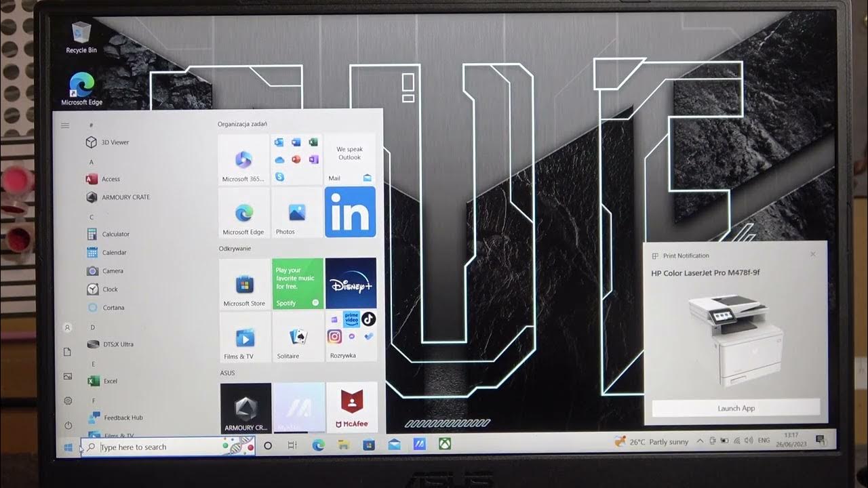The height and width of the screenshot is (488, 868).
Task: Click the 'E' letter header in app list
Action: point(93,364)
